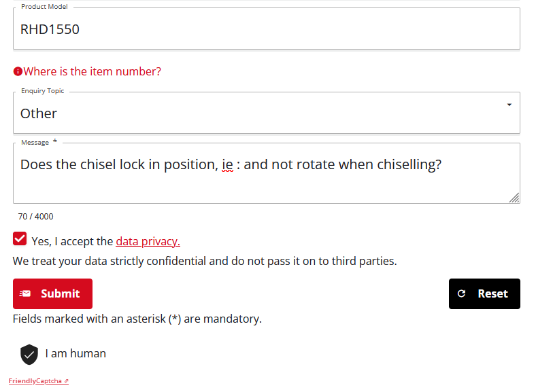Click the "I am human" verification label
The height and width of the screenshot is (392, 536).
tap(76, 353)
